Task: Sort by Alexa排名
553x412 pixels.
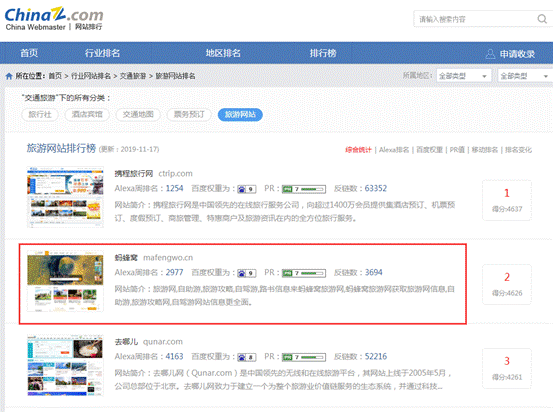Action: pos(394,150)
